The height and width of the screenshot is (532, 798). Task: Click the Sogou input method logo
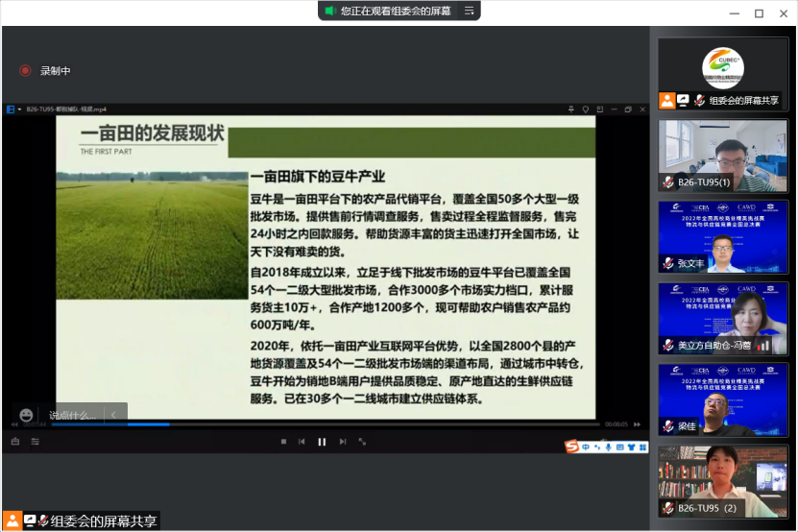pos(572,447)
